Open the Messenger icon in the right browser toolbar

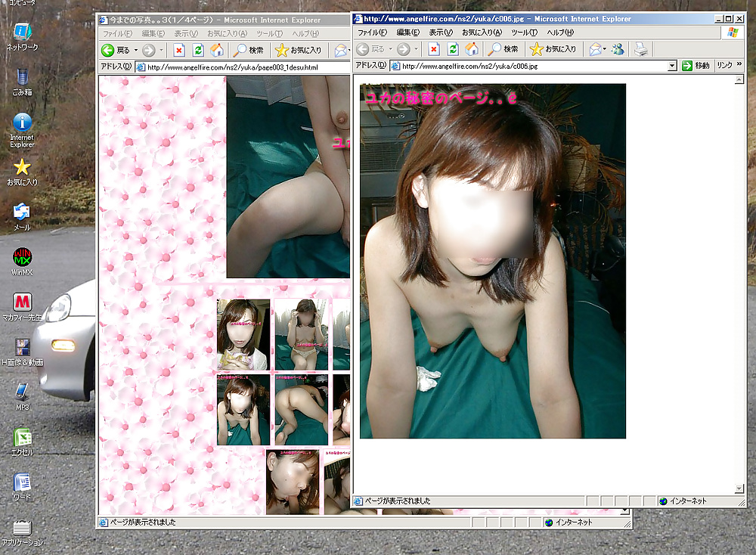tap(618, 49)
